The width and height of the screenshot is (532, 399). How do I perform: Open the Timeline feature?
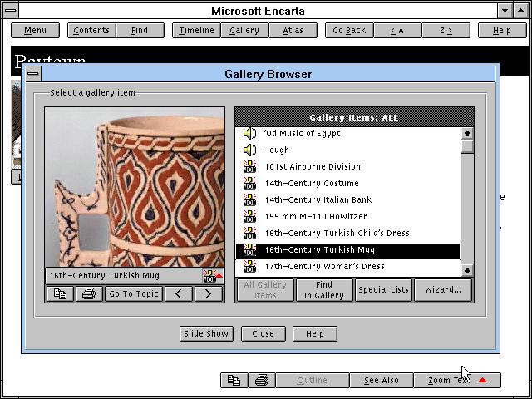(196, 31)
